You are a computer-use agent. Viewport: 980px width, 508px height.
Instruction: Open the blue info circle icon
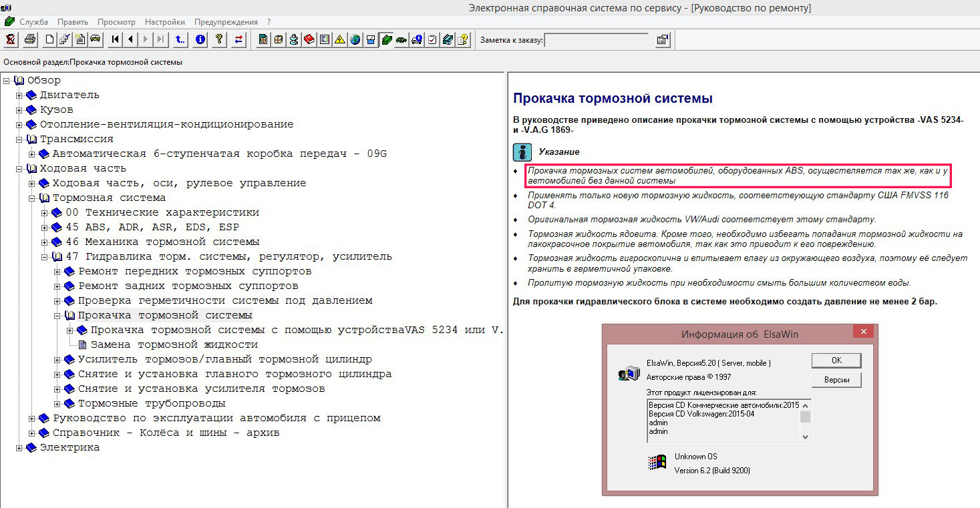click(x=200, y=39)
